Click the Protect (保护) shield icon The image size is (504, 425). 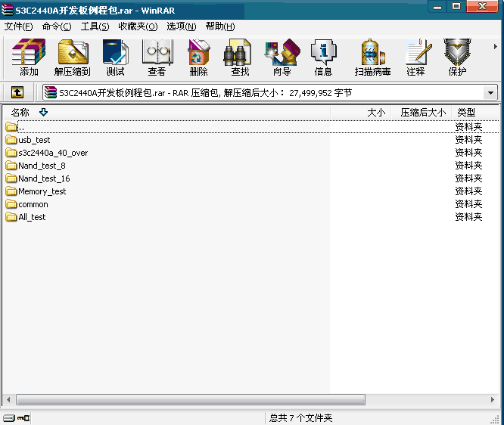pyautogui.click(x=457, y=57)
